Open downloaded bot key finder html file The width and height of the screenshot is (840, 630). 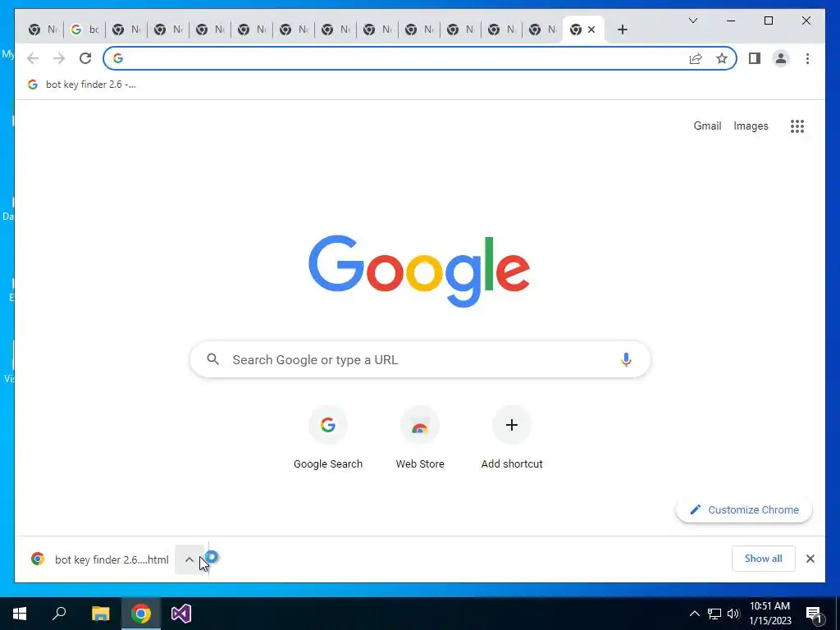click(99, 559)
